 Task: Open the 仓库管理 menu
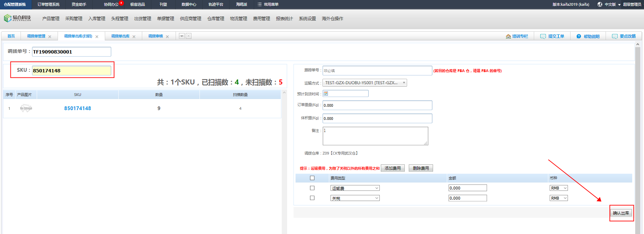[x=216, y=19]
